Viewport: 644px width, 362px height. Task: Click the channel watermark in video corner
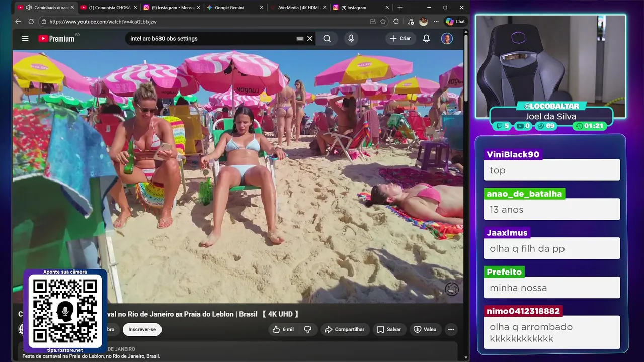click(x=452, y=289)
